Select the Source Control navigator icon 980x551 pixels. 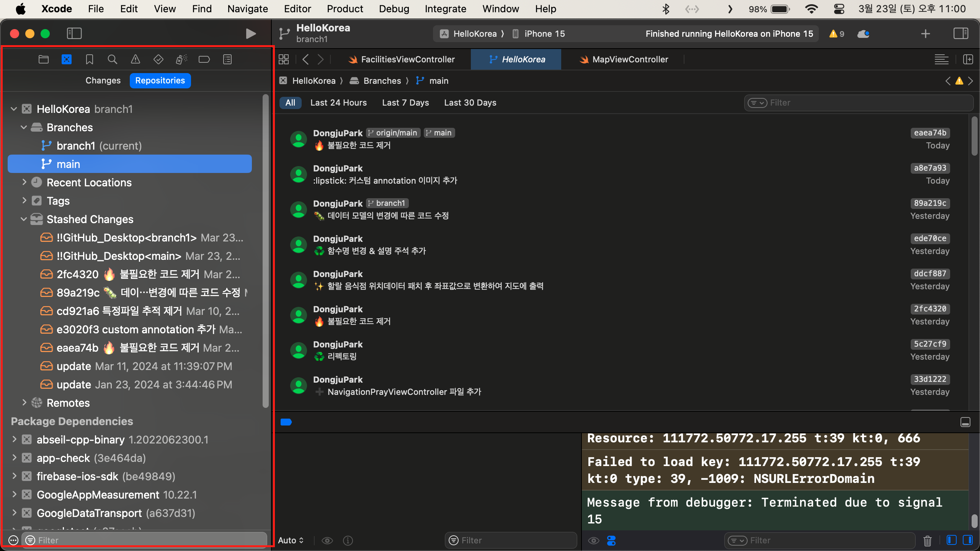point(67,59)
